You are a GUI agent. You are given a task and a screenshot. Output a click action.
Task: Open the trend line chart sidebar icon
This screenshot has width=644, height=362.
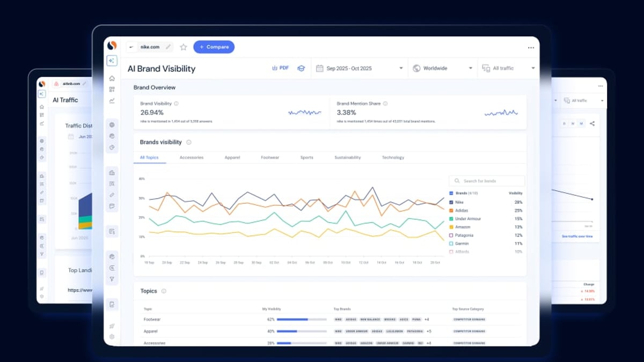[112, 100]
